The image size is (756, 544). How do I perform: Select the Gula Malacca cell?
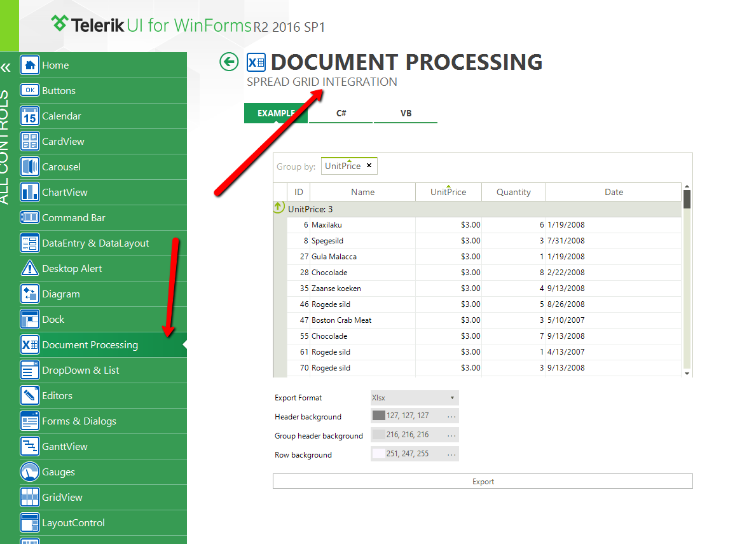(x=362, y=256)
